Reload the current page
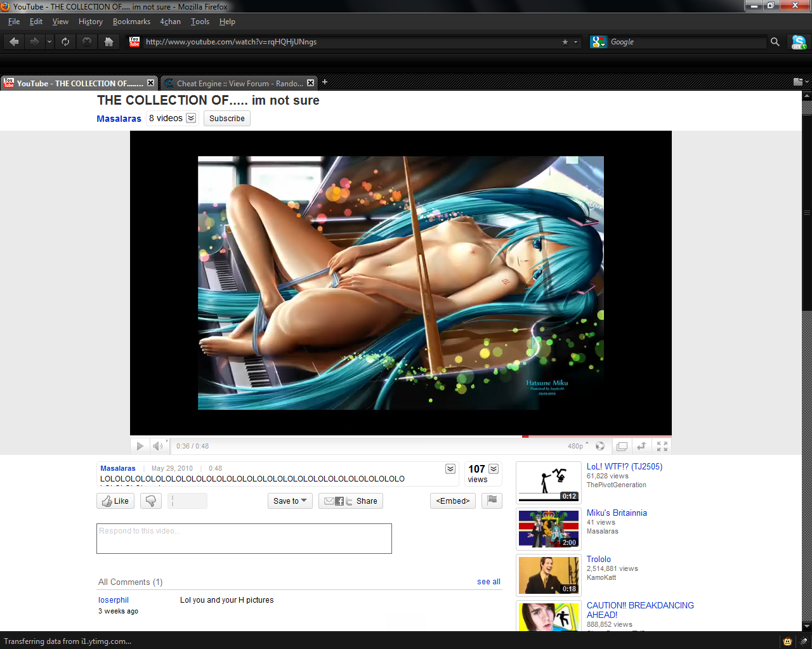Viewport: 812px width, 649px height. pyautogui.click(x=65, y=42)
